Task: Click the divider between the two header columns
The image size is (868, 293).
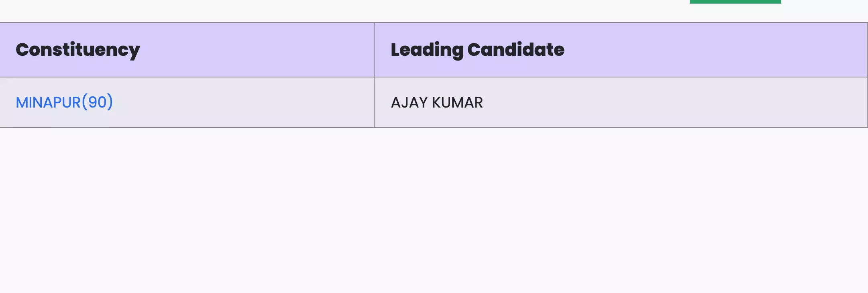Action: (x=374, y=50)
